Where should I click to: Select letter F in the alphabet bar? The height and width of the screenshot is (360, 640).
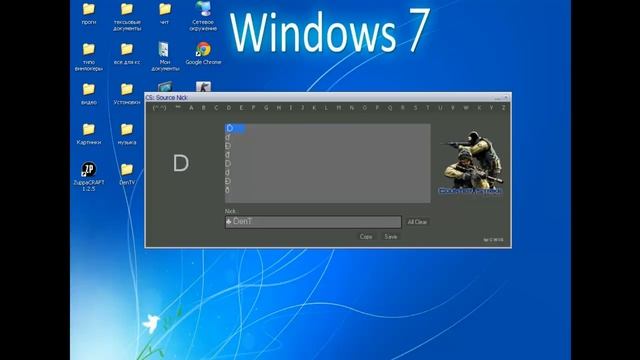(253, 108)
